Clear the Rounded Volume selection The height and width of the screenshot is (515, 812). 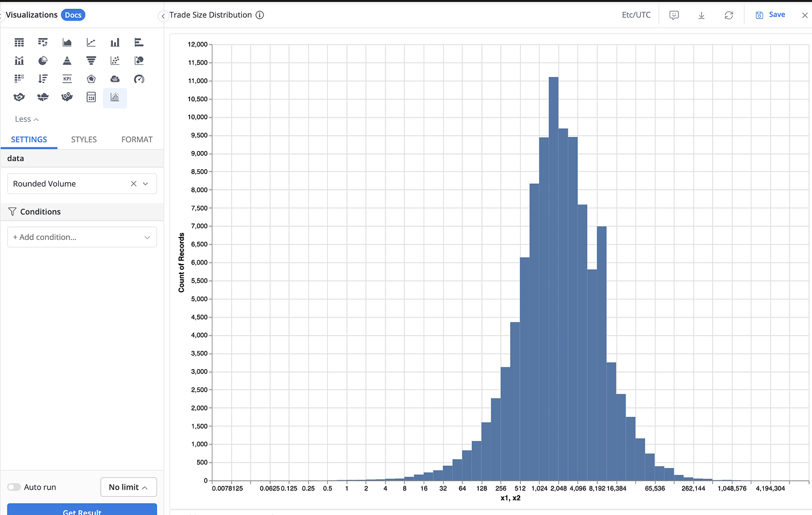point(134,184)
